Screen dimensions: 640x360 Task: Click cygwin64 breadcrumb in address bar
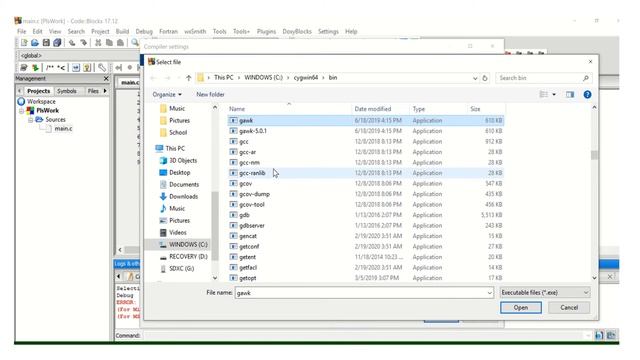click(306, 78)
